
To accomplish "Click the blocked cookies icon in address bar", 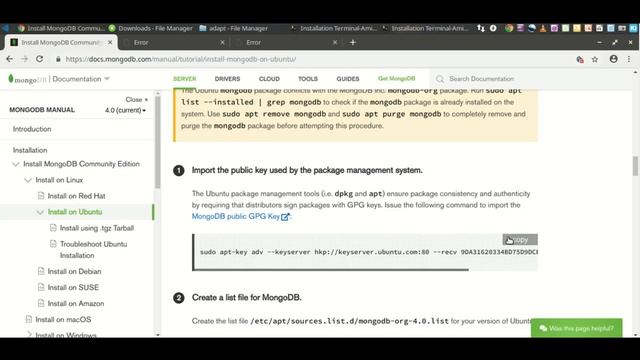I will [580, 60].
